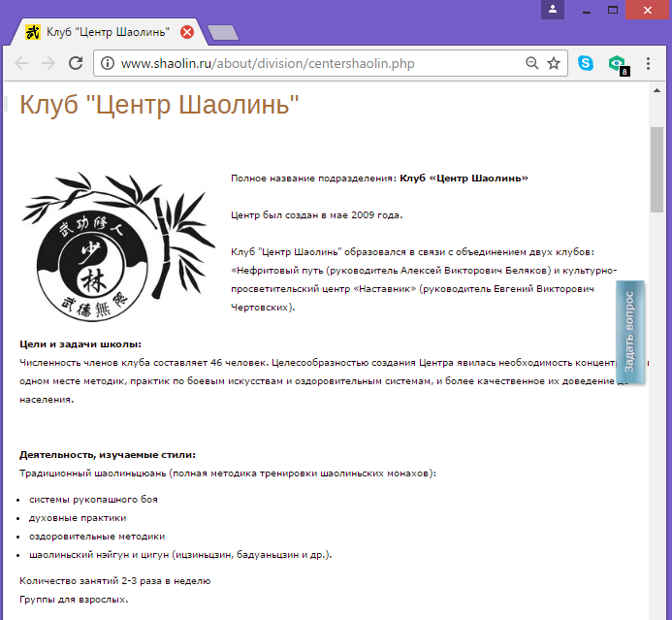Click the bullet системы рукопашного боя

click(x=93, y=500)
